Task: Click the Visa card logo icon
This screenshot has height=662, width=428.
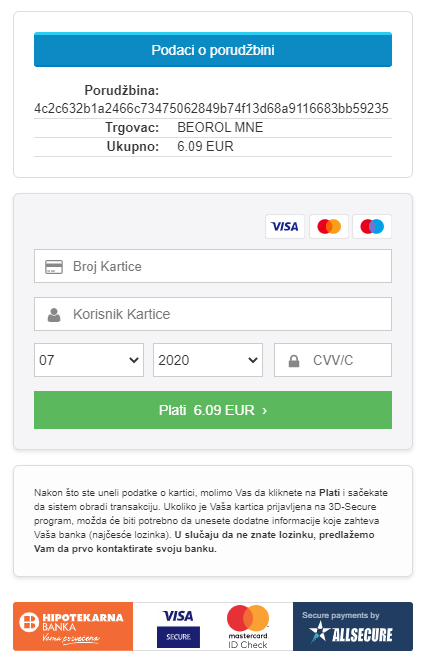Action: click(285, 227)
